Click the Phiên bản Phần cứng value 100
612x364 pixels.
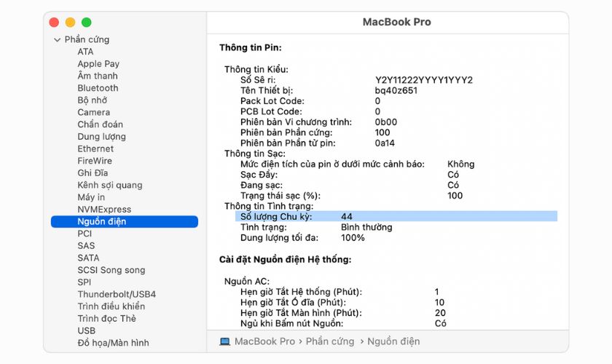tap(382, 132)
